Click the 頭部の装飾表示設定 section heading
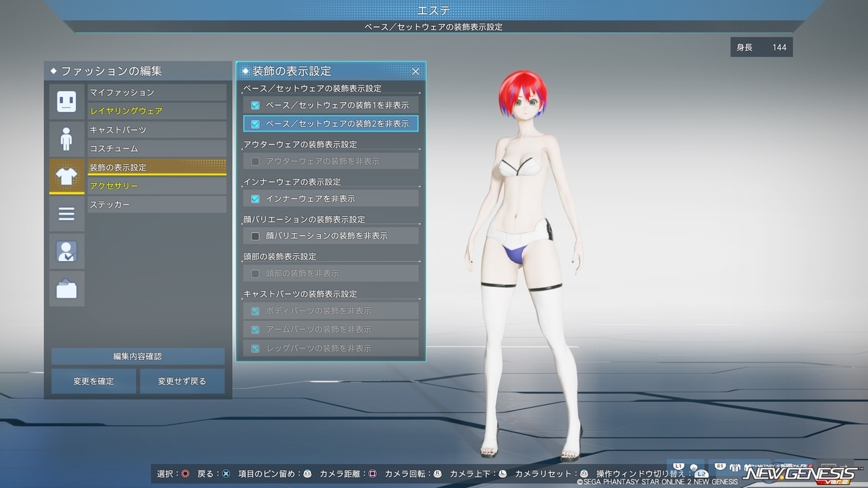This screenshot has width=868, height=488. 280,257
